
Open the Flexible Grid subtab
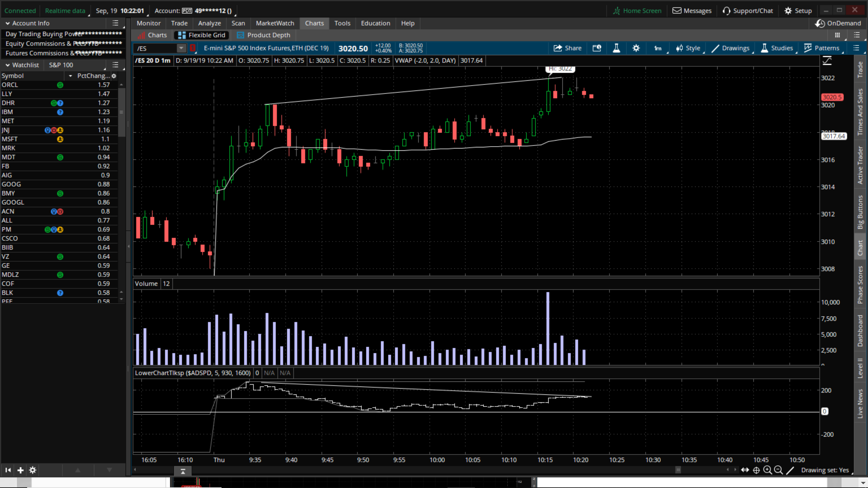point(201,35)
